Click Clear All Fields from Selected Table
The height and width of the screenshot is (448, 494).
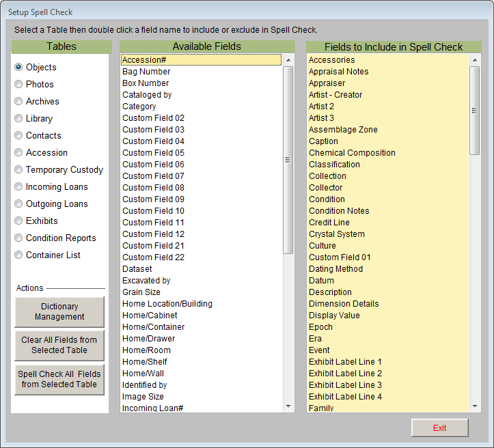click(x=59, y=345)
